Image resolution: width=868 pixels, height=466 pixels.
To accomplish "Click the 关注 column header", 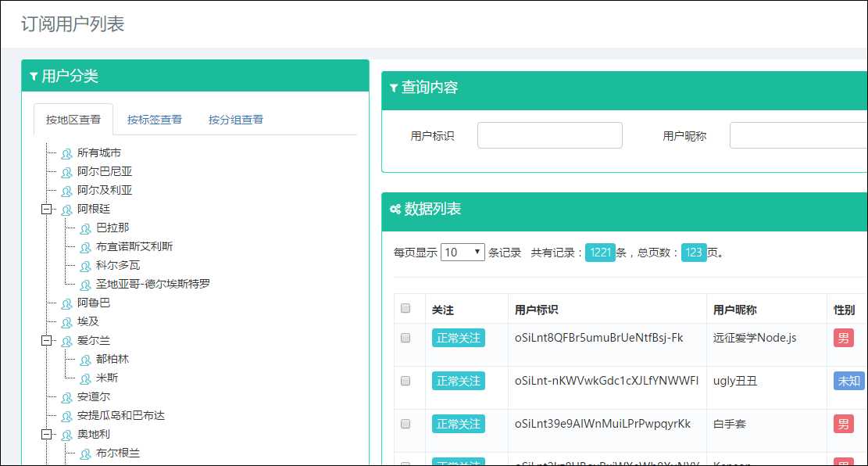I will pyautogui.click(x=443, y=310).
